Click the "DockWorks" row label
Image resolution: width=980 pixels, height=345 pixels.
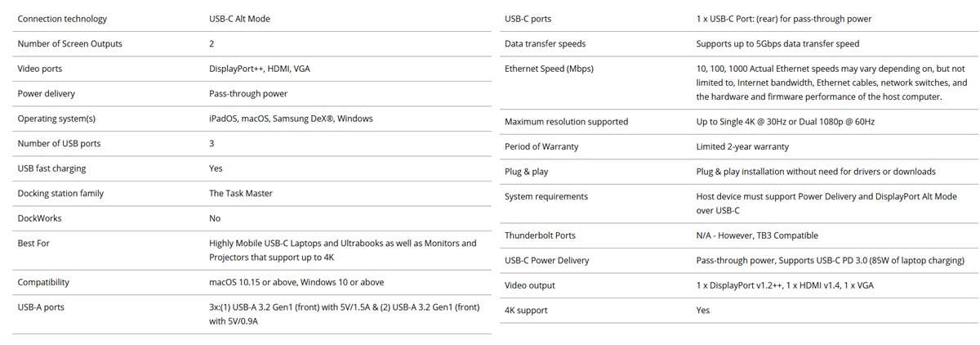(x=39, y=218)
